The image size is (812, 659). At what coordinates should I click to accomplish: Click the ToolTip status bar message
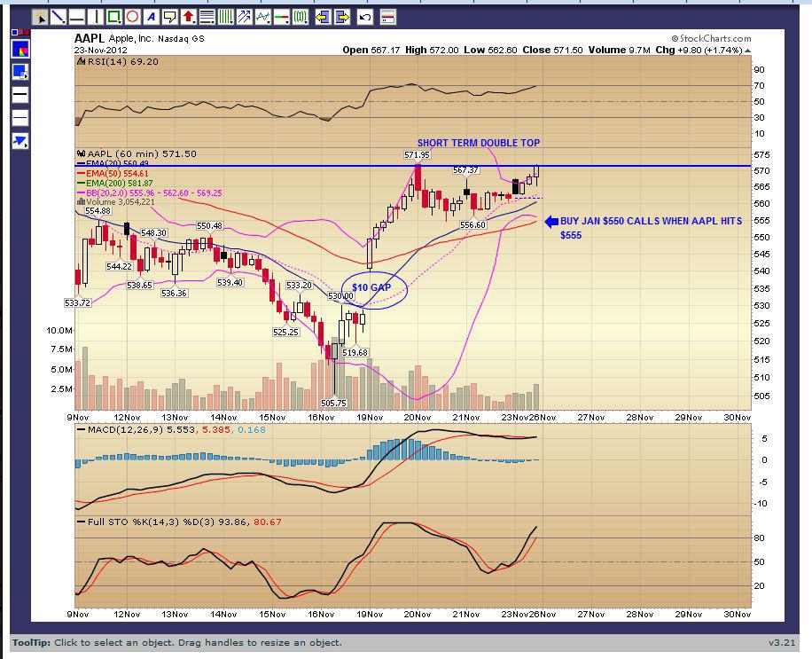177,642
